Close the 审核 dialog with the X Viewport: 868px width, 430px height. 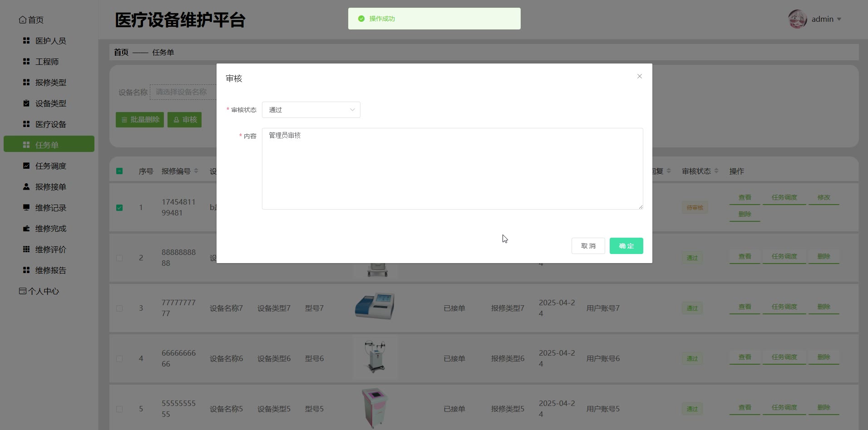[639, 76]
